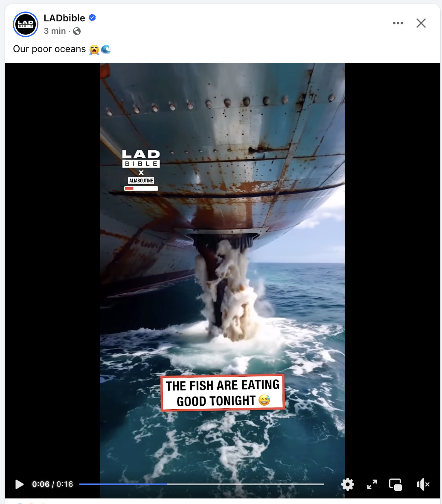Open the three-dot post options menu
The image size is (442, 504).
[398, 23]
